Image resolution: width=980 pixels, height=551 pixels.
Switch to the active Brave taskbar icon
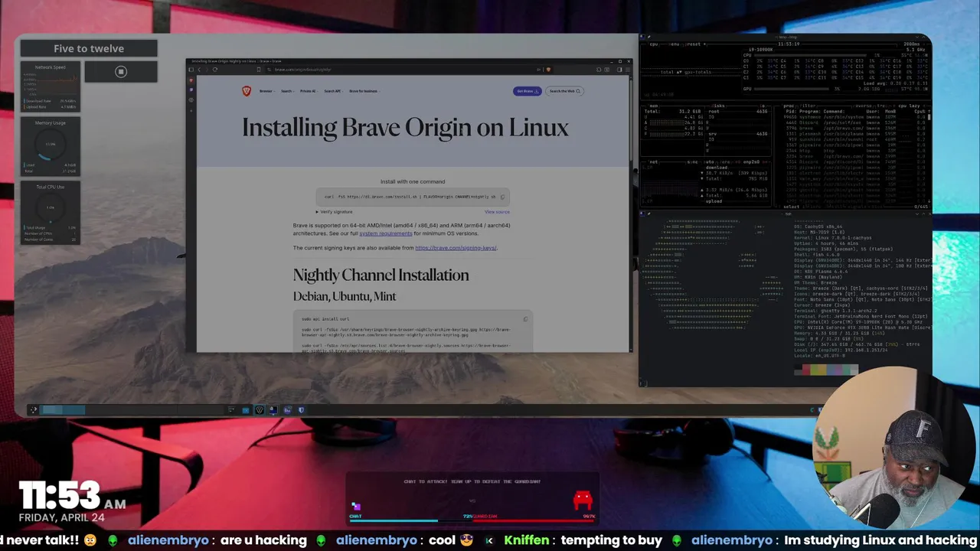pos(260,410)
